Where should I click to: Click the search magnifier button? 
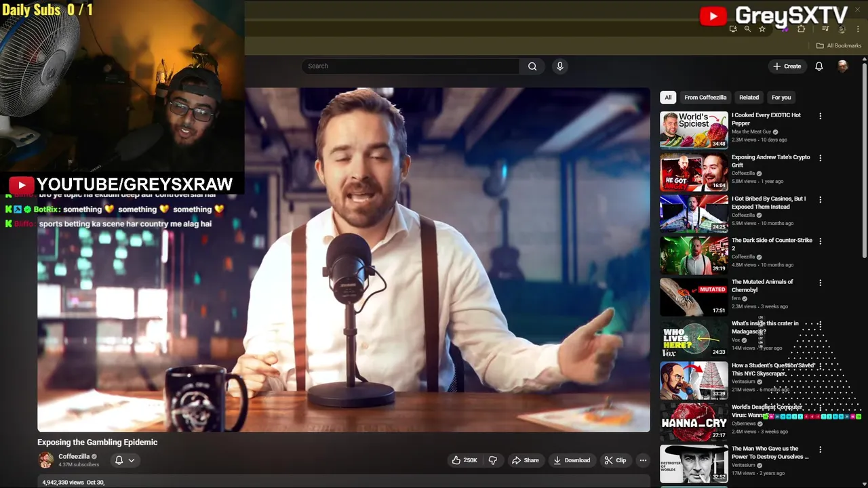tap(532, 66)
